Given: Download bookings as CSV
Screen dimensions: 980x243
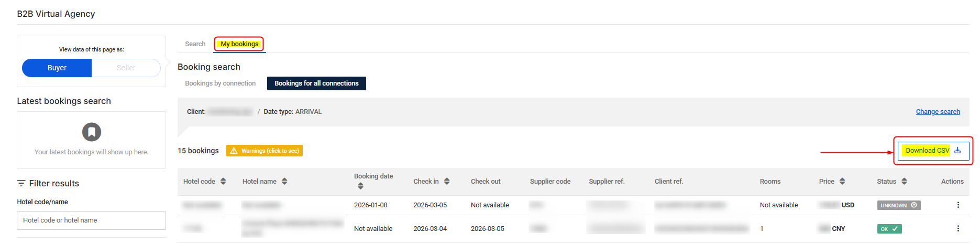Looking at the screenshot, I should click(933, 151).
